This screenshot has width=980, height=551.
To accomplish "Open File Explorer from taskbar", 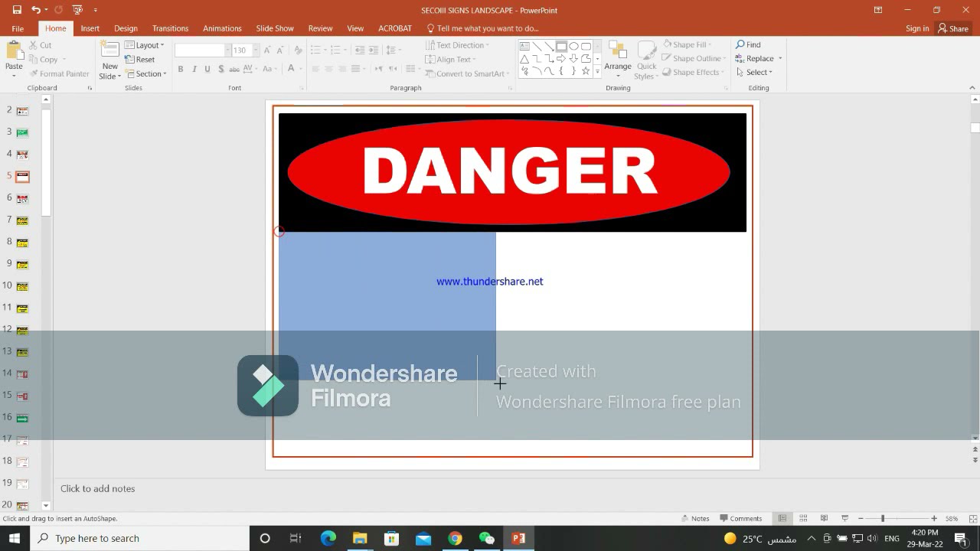I will tap(360, 538).
